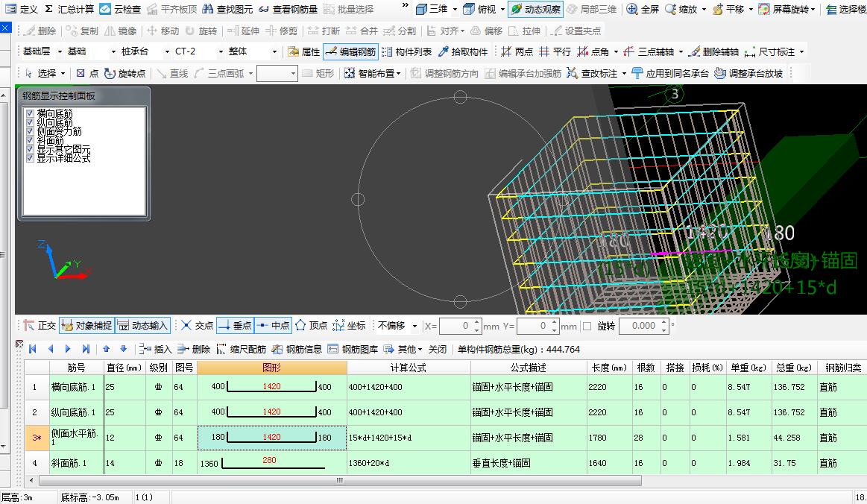Viewport: 867px width, 504px height.
Task: Toggle 侧面受力筋 checkbox
Action: (x=31, y=131)
